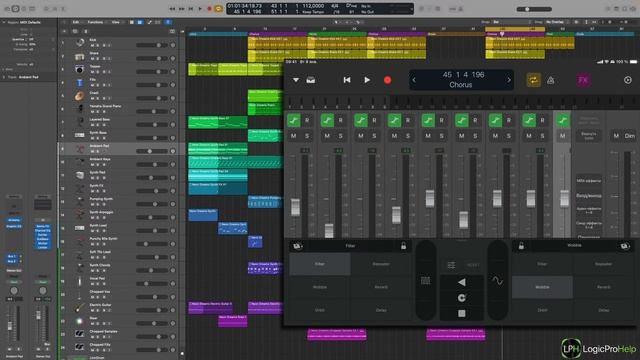640x360 pixels.
Task: Click the stop square FX button
Action: 462,313
